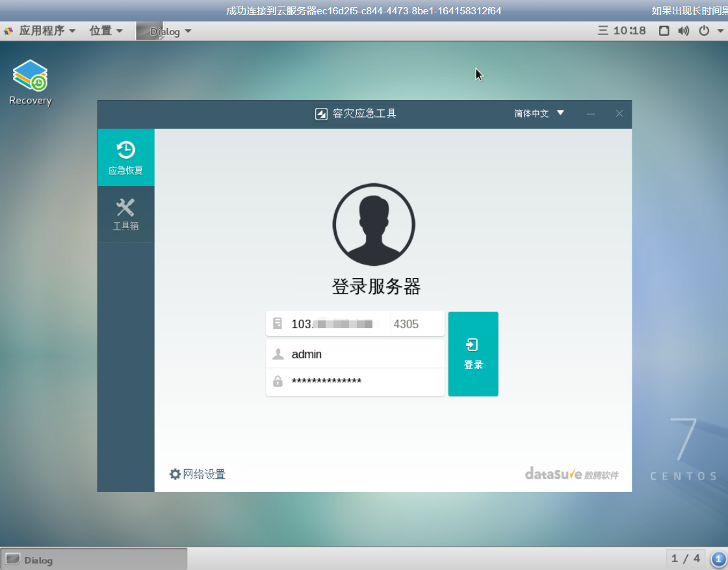Click the gear icon next to 网络设置
Image resolution: width=728 pixels, height=570 pixels.
[175, 474]
